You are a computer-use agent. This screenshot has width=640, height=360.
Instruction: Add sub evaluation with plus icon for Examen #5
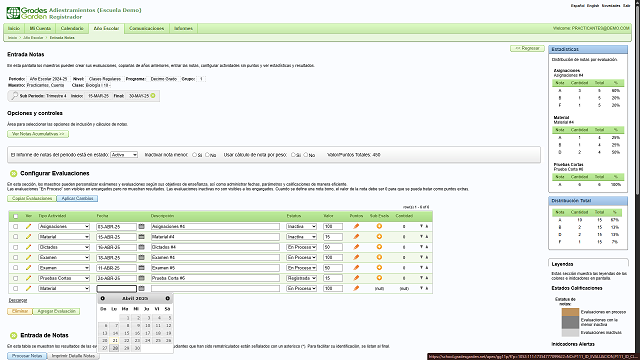(x=379, y=268)
